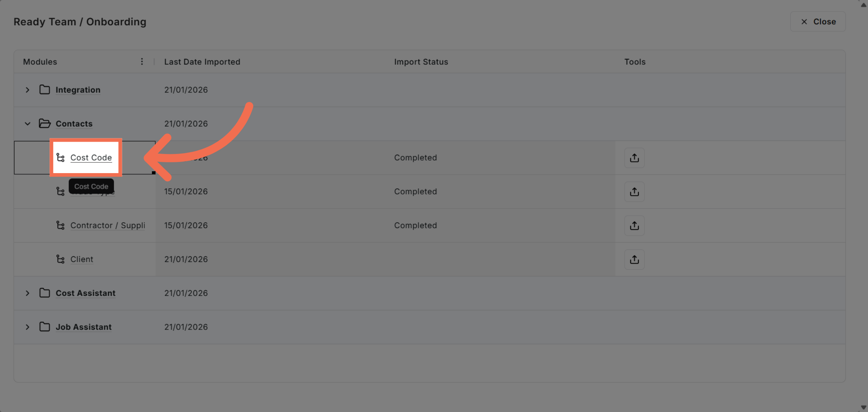
Task: Expand the Job Assistant module row
Action: [x=27, y=327]
